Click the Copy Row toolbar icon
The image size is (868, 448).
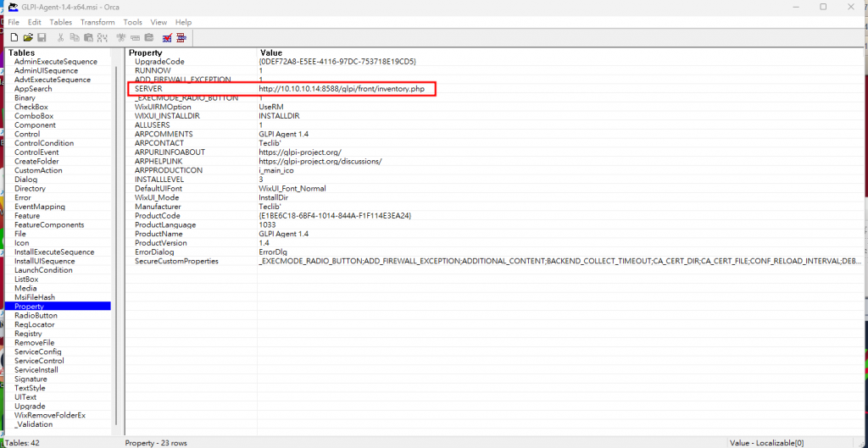(x=136, y=37)
